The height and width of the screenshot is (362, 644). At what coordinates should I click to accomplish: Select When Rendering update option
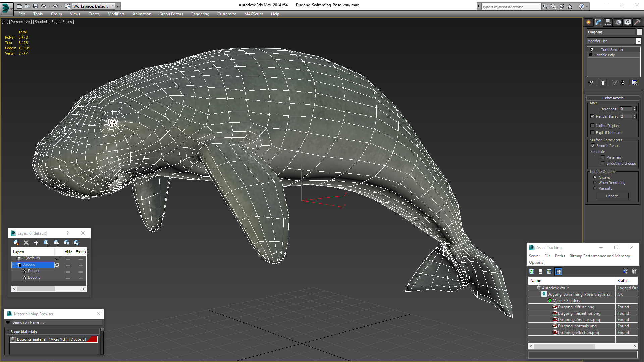point(595,183)
